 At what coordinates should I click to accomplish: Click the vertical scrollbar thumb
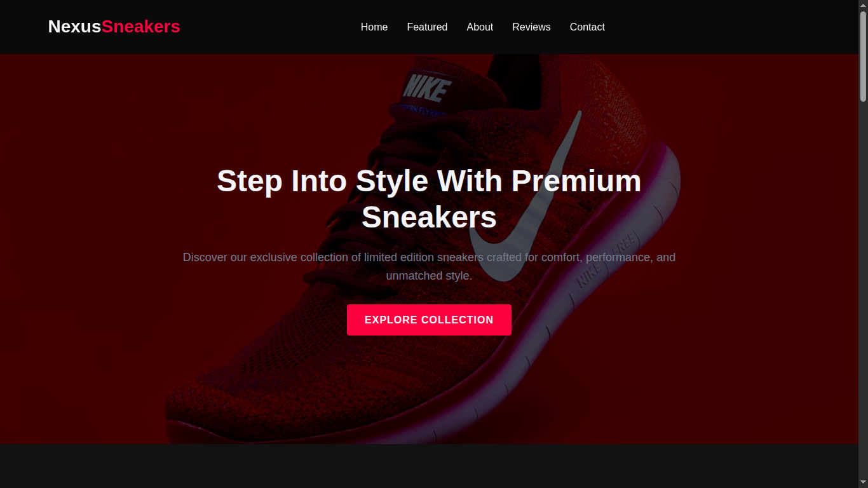click(x=863, y=56)
